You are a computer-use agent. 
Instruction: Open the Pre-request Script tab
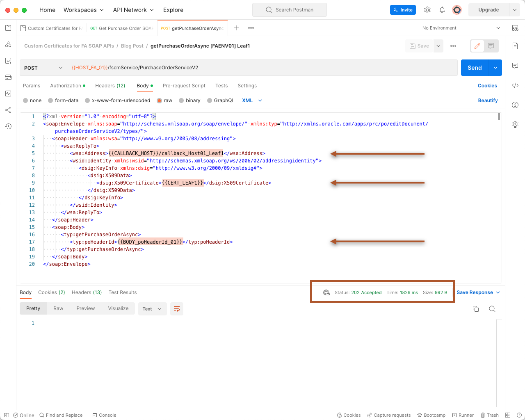click(x=184, y=86)
